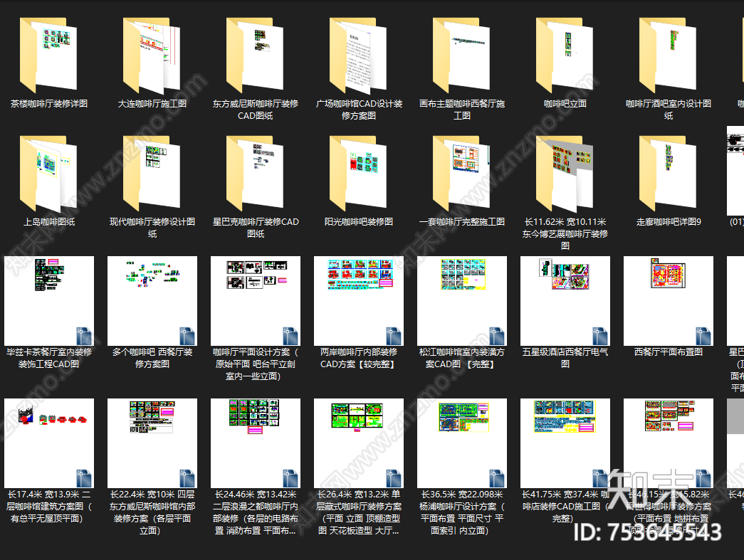Select the 松江咖啡馆室内装潢方案 CAD file
744x560 pixels.
click(461, 300)
